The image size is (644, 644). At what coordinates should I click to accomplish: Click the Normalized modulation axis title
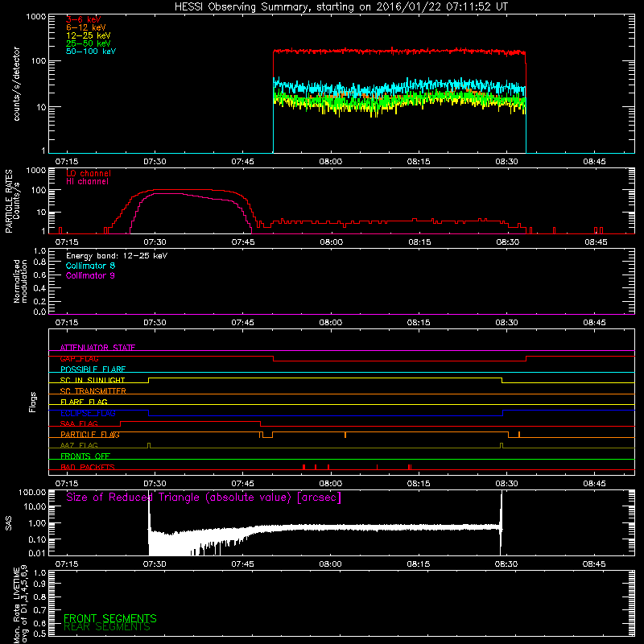click(x=20, y=281)
